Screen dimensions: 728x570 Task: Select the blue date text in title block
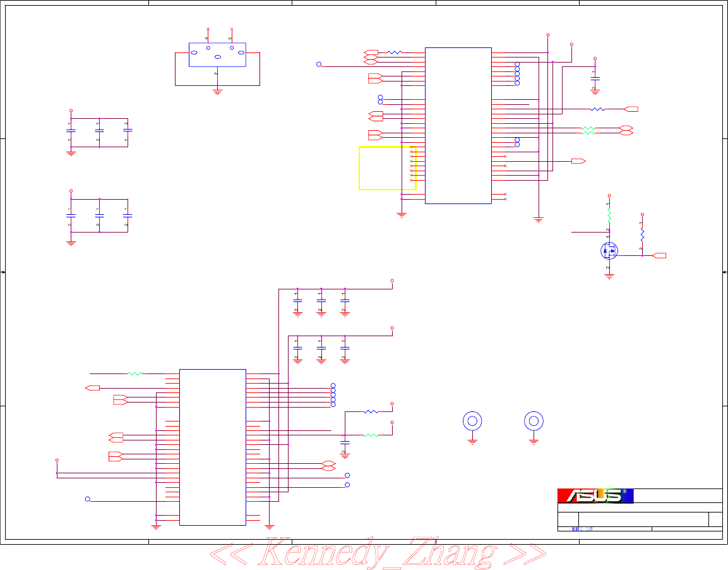click(x=582, y=529)
